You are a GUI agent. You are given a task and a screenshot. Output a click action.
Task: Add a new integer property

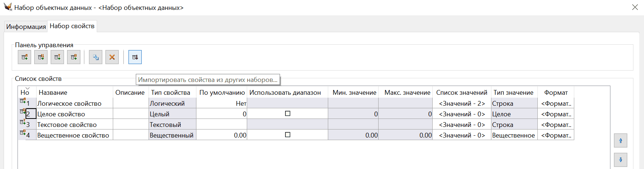(x=41, y=57)
